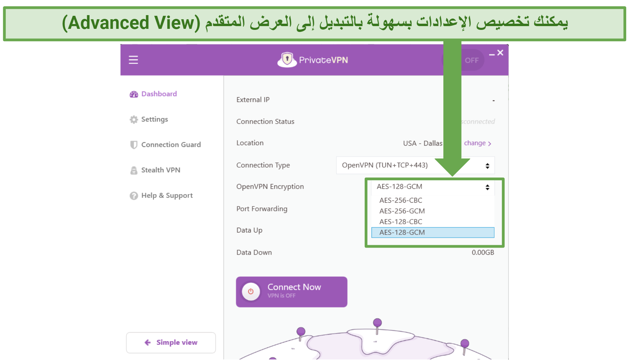Click the Dashboard gauge icon
The height and width of the screenshot is (364, 630).
pyautogui.click(x=134, y=94)
